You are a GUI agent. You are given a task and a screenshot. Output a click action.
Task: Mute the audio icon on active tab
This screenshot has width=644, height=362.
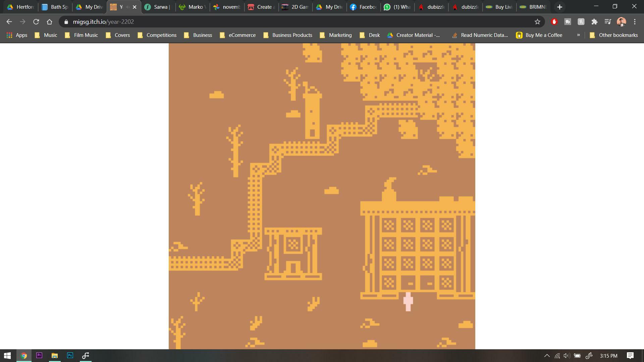[x=128, y=7]
